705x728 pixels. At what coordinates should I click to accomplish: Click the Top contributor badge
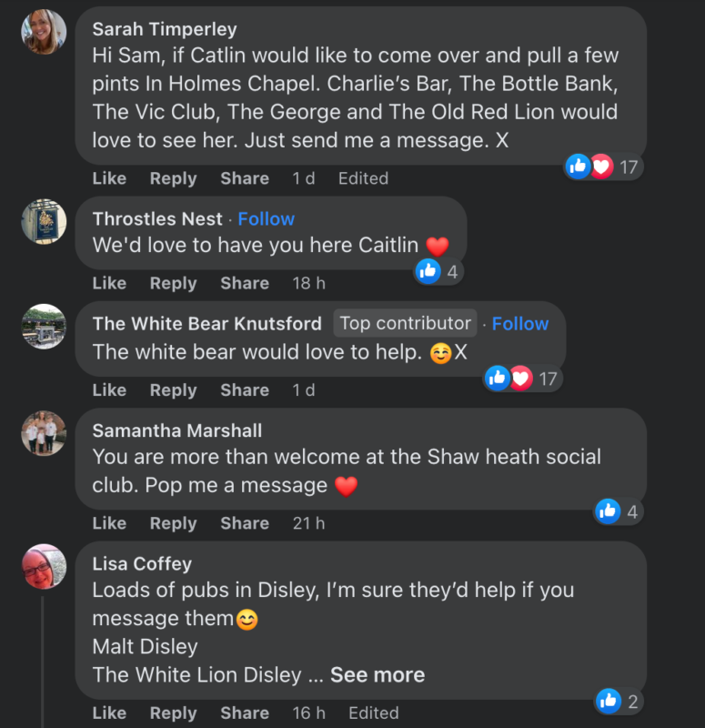[405, 323]
